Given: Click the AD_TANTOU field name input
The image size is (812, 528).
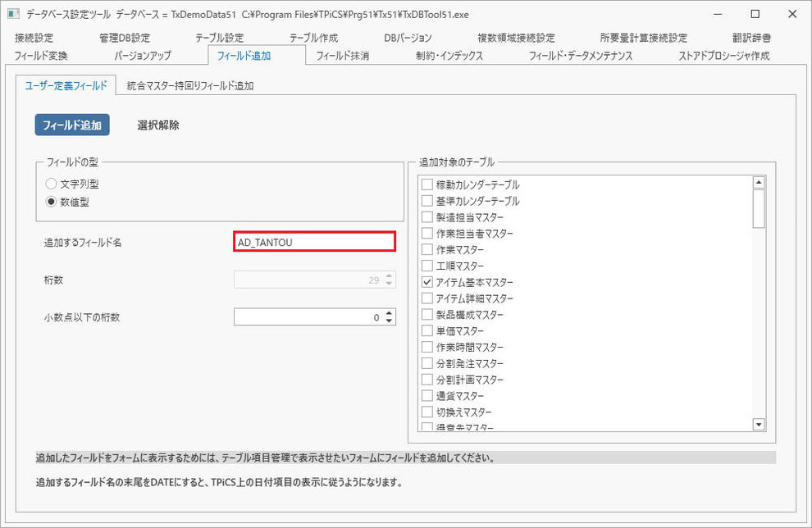Looking at the screenshot, I should tap(314, 242).
